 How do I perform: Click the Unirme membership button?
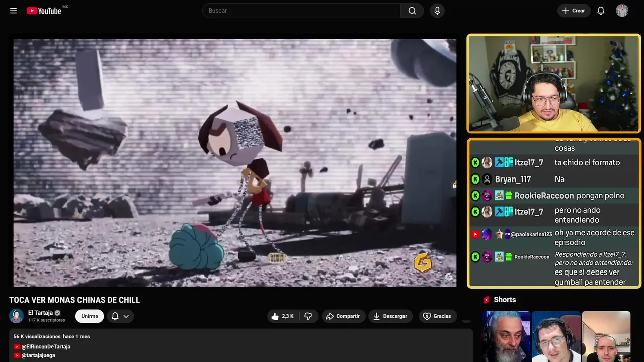(x=90, y=316)
